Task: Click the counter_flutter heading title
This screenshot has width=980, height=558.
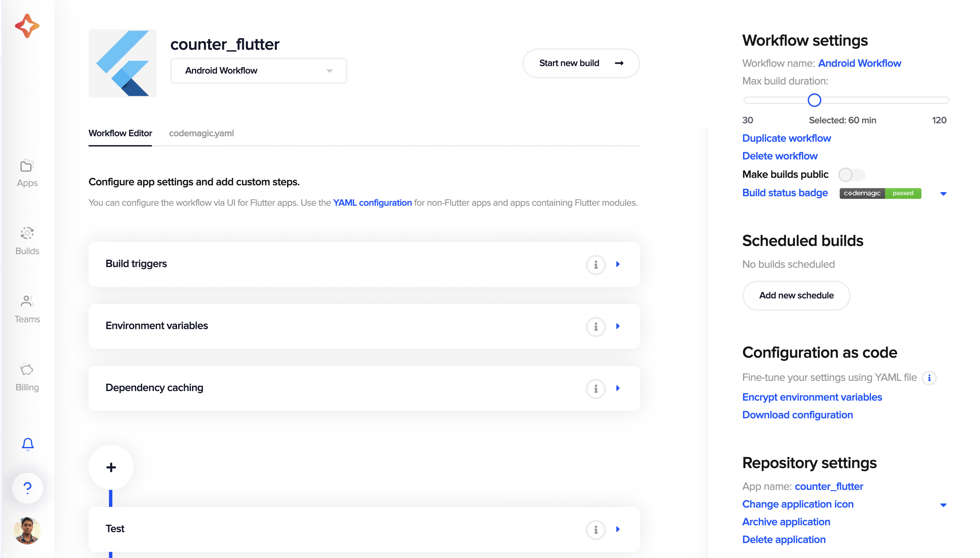Action: tap(225, 44)
